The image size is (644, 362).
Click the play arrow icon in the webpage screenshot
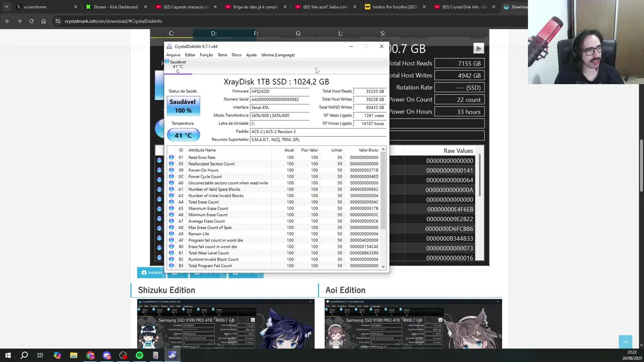478,48
